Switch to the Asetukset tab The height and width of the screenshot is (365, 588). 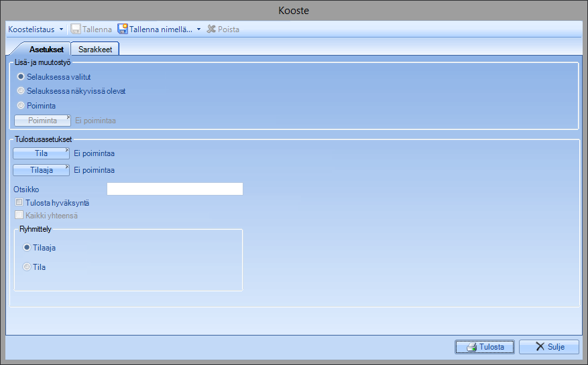coord(46,49)
